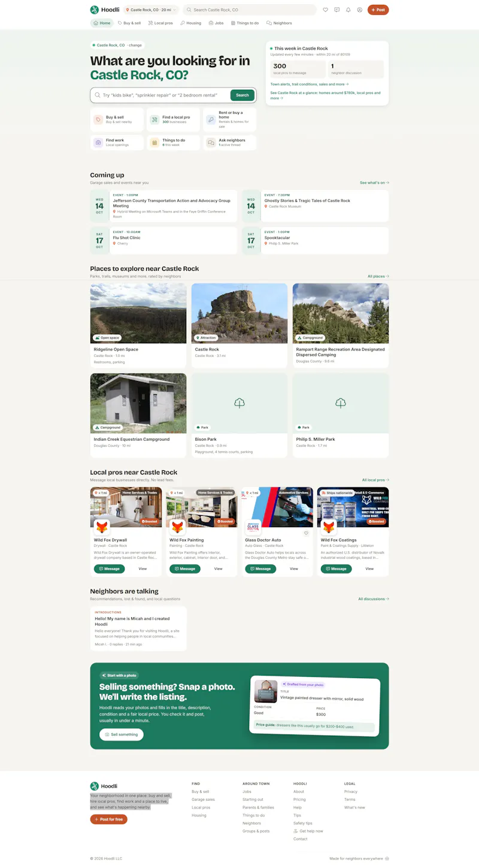This screenshot has height=868, width=479.
Task: Focus the Search Castle Rock, CO header field
Action: pos(250,10)
